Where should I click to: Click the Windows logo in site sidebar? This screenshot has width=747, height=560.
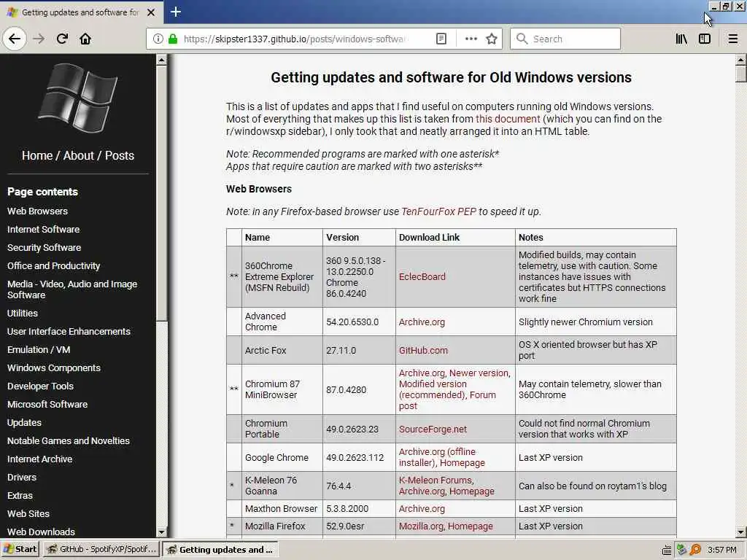coord(77,98)
